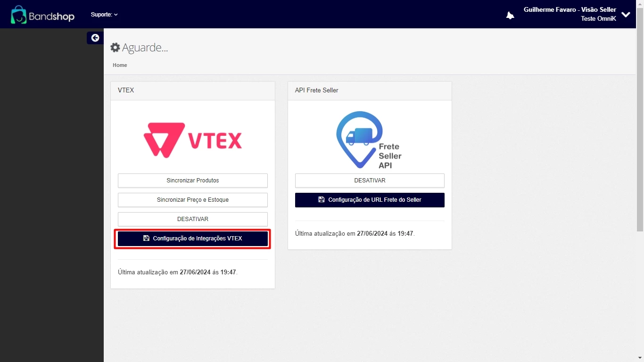
Task: Deactivate VTEX integration with DESATIVAR
Action: (192, 219)
